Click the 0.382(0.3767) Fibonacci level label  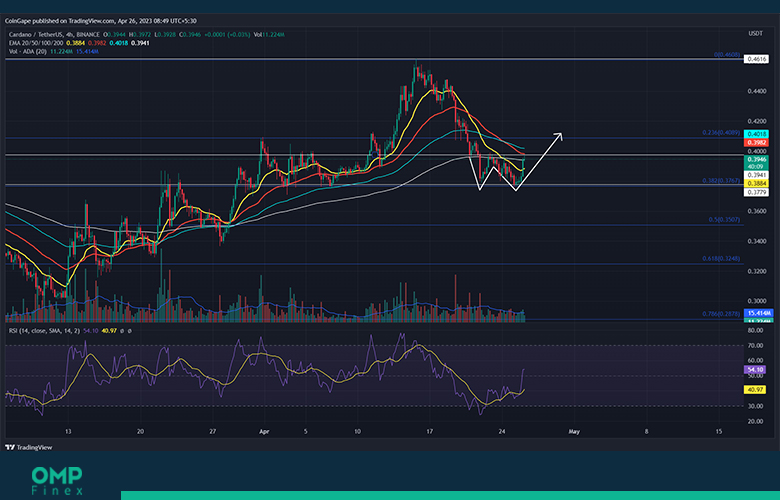coord(721,181)
